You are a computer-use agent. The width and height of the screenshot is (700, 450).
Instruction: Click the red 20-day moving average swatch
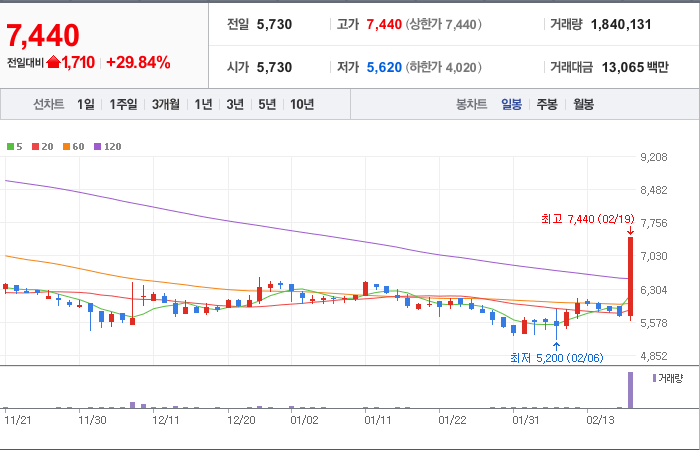tap(35, 147)
